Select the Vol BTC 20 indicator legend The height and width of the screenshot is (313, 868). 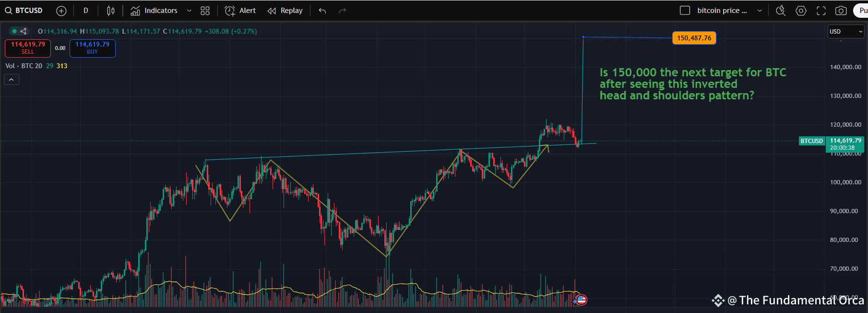point(24,66)
